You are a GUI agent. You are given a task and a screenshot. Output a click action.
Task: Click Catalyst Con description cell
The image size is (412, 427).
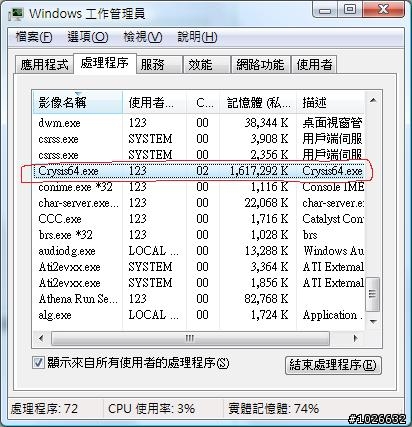pyautogui.click(x=333, y=219)
